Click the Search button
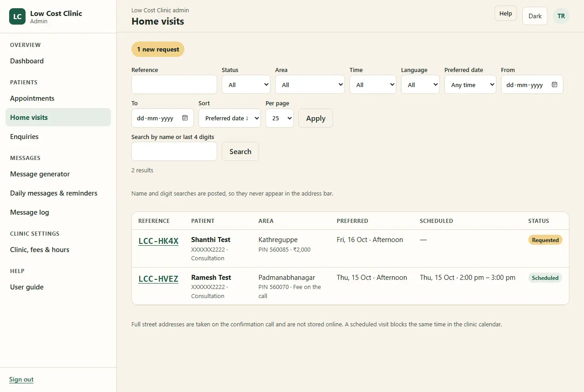Screen dimensions: 584x392 240,151
